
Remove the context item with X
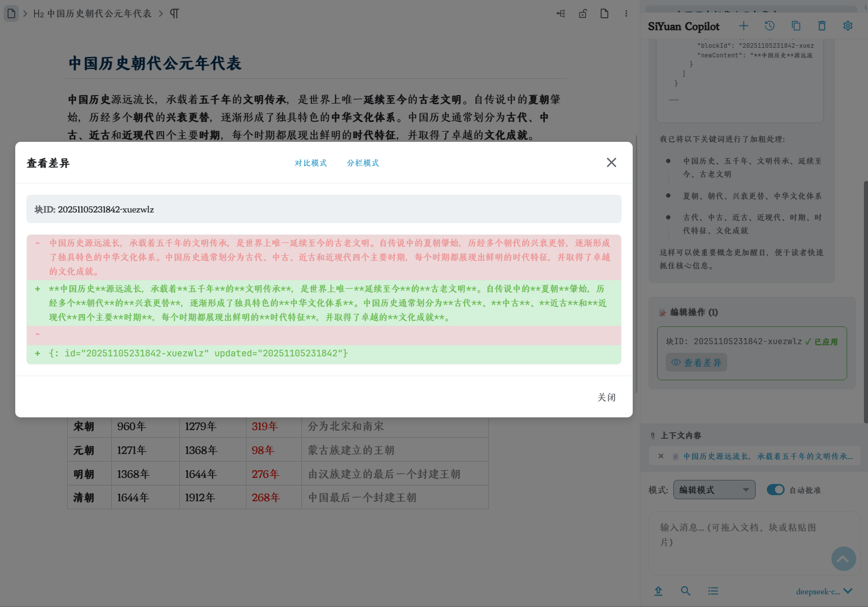[x=661, y=456]
